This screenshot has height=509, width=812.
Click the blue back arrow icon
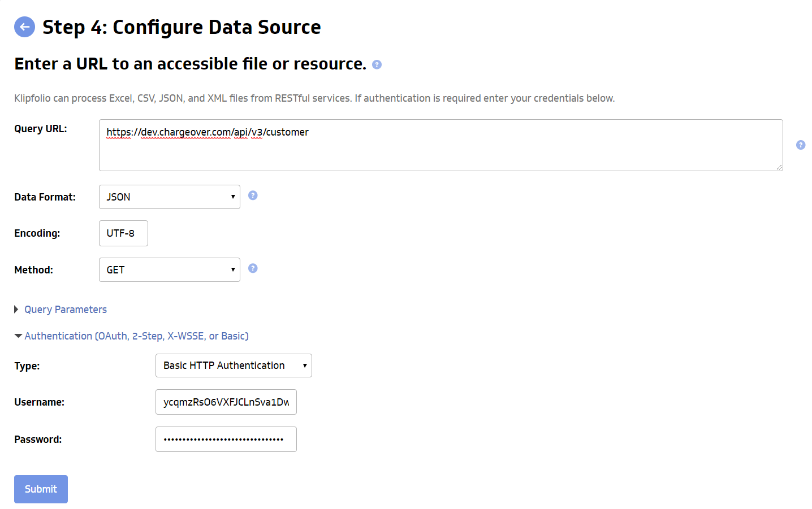24,27
